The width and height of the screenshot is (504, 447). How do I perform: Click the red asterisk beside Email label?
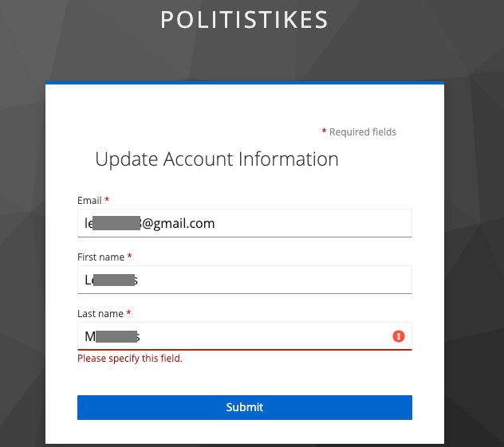pos(107,199)
